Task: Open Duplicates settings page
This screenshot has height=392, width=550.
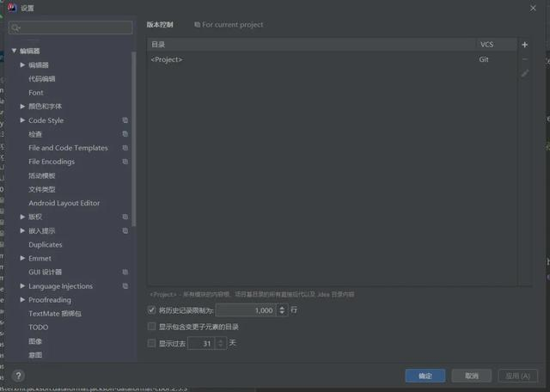Action: tap(46, 245)
